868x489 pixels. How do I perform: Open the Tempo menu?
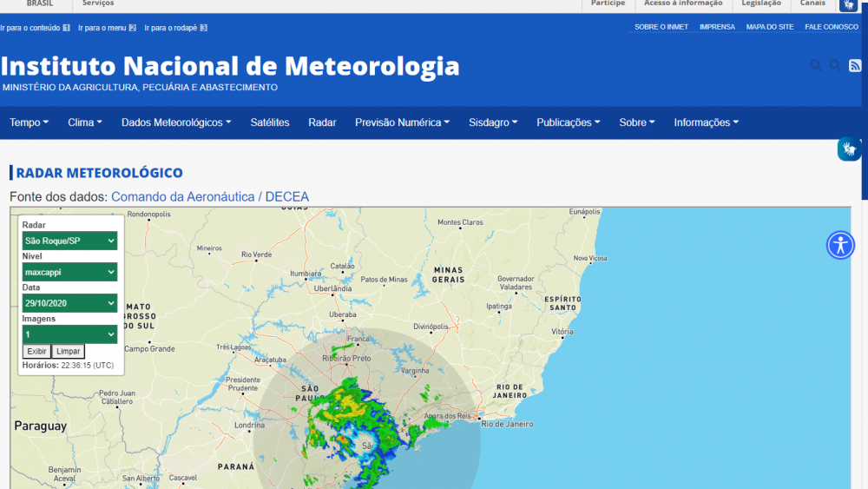pyautogui.click(x=29, y=122)
